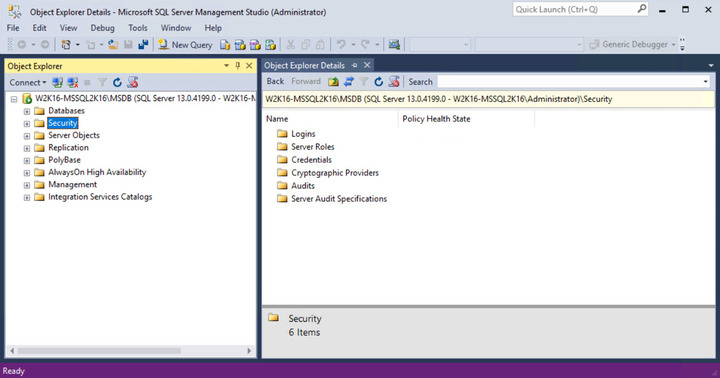
Task: Click the Open File toolbar icon
Action: 113,45
